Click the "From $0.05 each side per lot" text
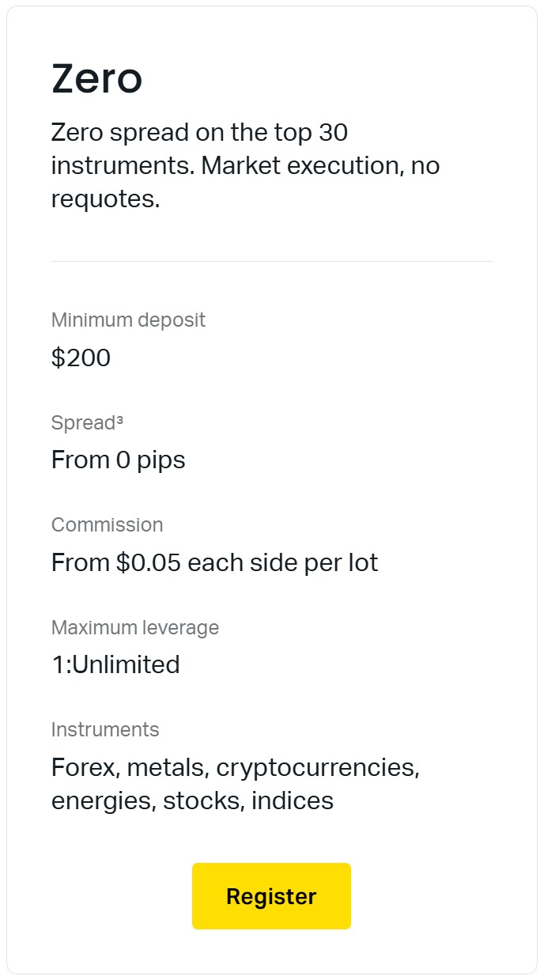 pos(214,562)
